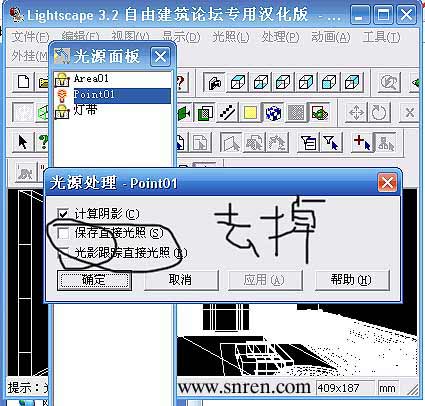The height and width of the screenshot is (406, 425).
Task: Open the 编辑(E) menu
Action: pyautogui.click(x=81, y=37)
